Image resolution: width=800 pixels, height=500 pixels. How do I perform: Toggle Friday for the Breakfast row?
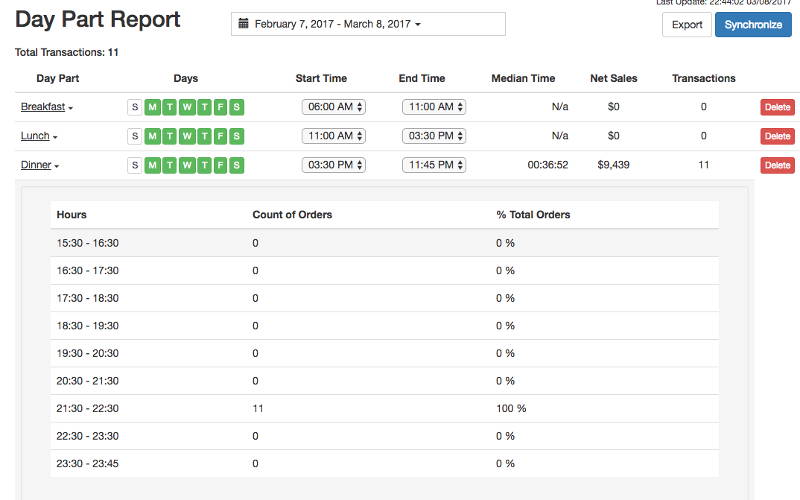(x=220, y=107)
